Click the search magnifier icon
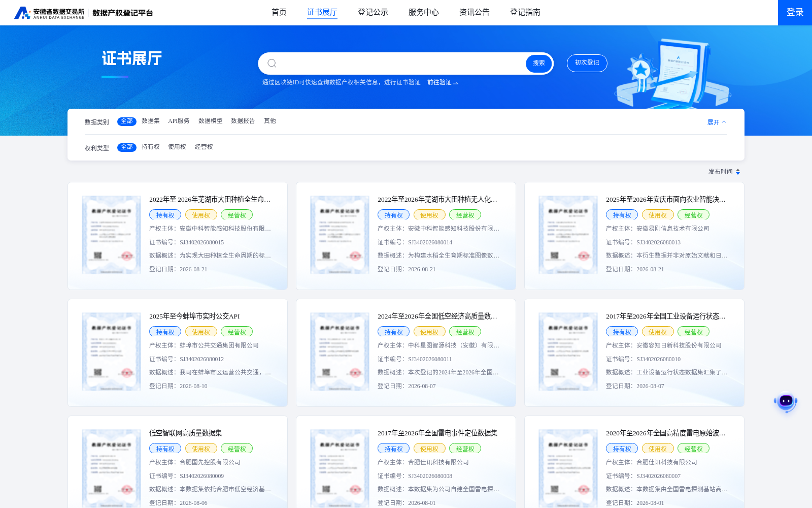Viewport: 812px width, 508px height. coord(272,63)
